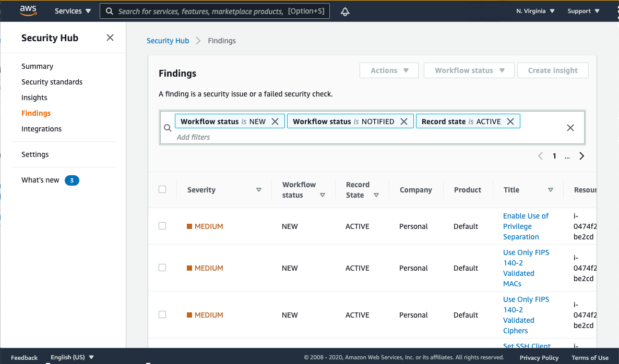Remove the Workflow status NOTIFIED filter
Viewport: 619px width, 364px height.
pyautogui.click(x=404, y=121)
